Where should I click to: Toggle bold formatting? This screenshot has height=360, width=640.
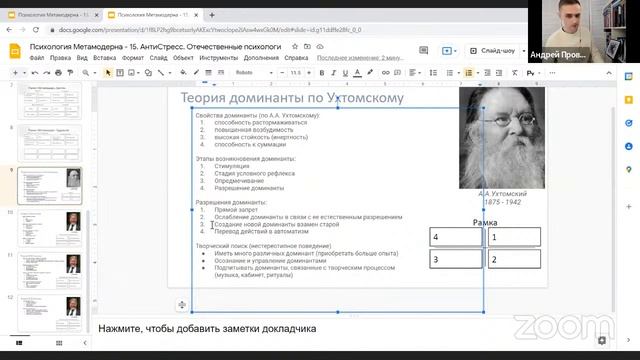tap(322, 73)
